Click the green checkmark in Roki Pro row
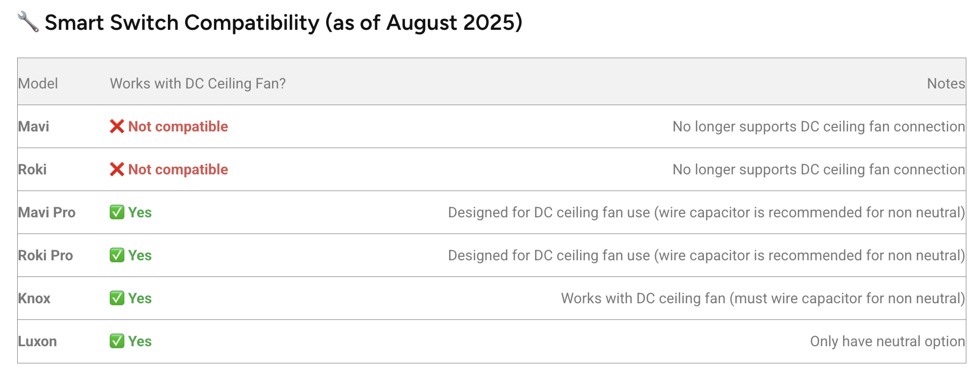Viewport: 980px width, 373px height. click(117, 255)
